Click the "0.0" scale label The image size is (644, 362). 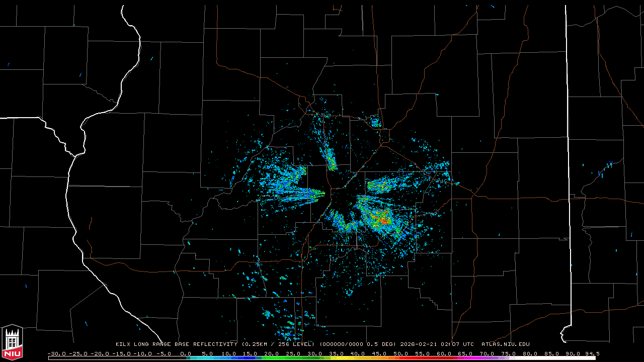pos(185,353)
